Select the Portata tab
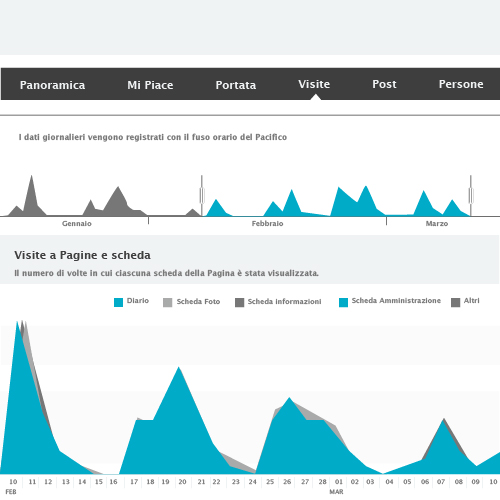 tap(236, 85)
